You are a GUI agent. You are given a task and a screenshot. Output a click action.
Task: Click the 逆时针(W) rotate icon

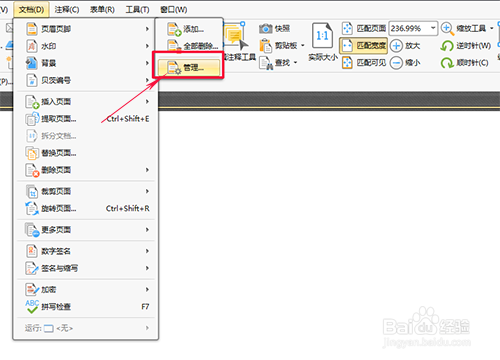pyautogui.click(x=447, y=46)
